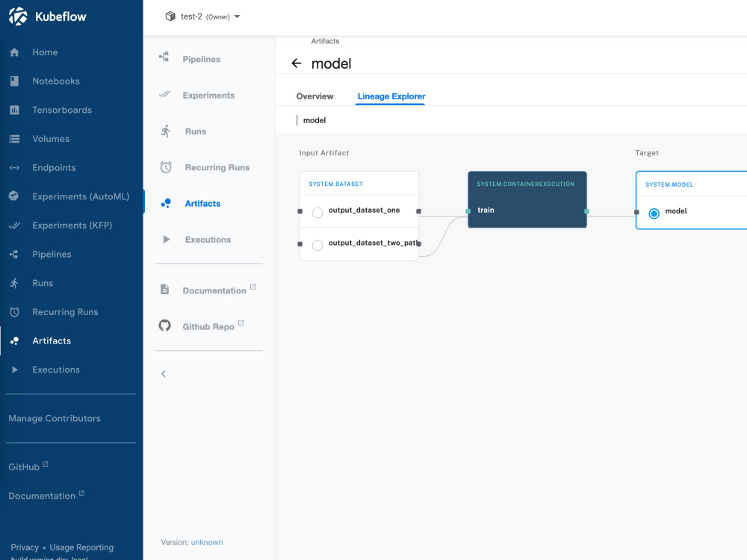
Task: Open the Recurring Runs clock icon
Action: click(165, 167)
